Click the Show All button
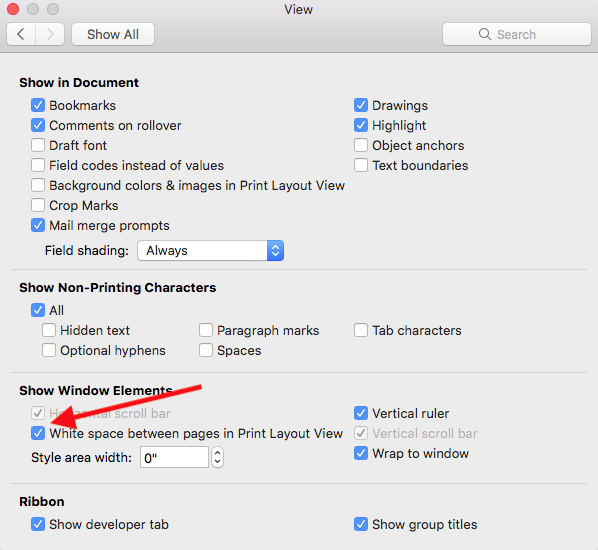Screen dimensions: 598x550 pyautogui.click(x=113, y=34)
